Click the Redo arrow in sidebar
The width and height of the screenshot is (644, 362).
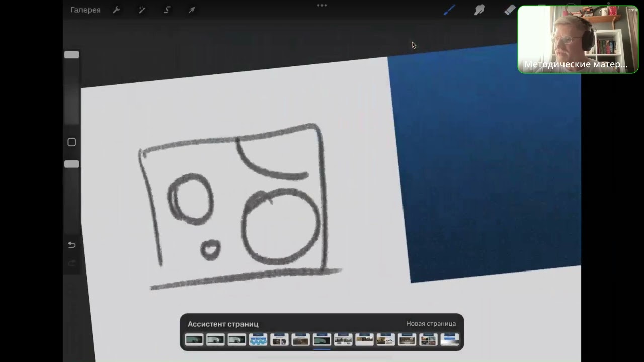pos(72,263)
